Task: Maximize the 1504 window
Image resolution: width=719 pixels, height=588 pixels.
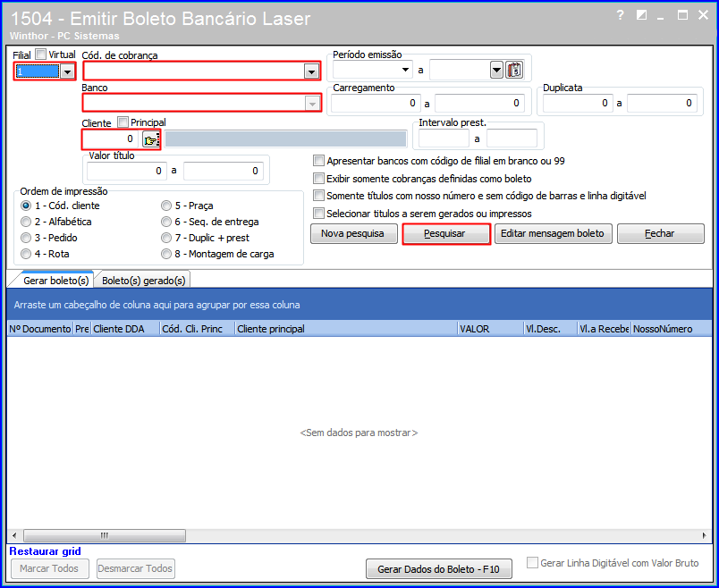Action: tap(682, 15)
